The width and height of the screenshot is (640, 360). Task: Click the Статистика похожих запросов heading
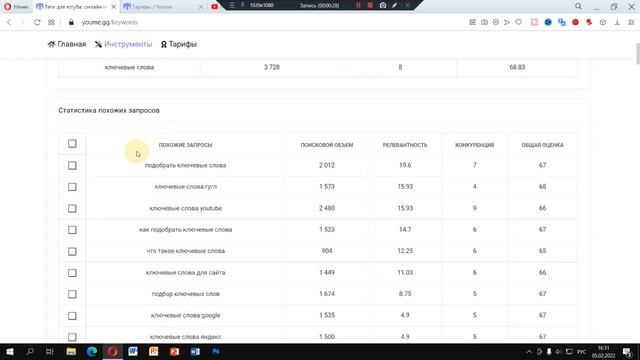pyautogui.click(x=109, y=110)
